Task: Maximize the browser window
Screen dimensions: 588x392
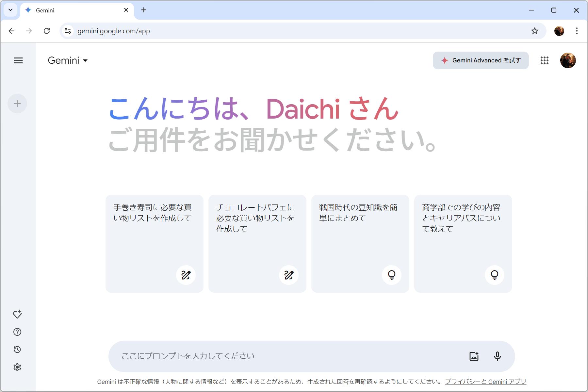Action: (x=554, y=10)
